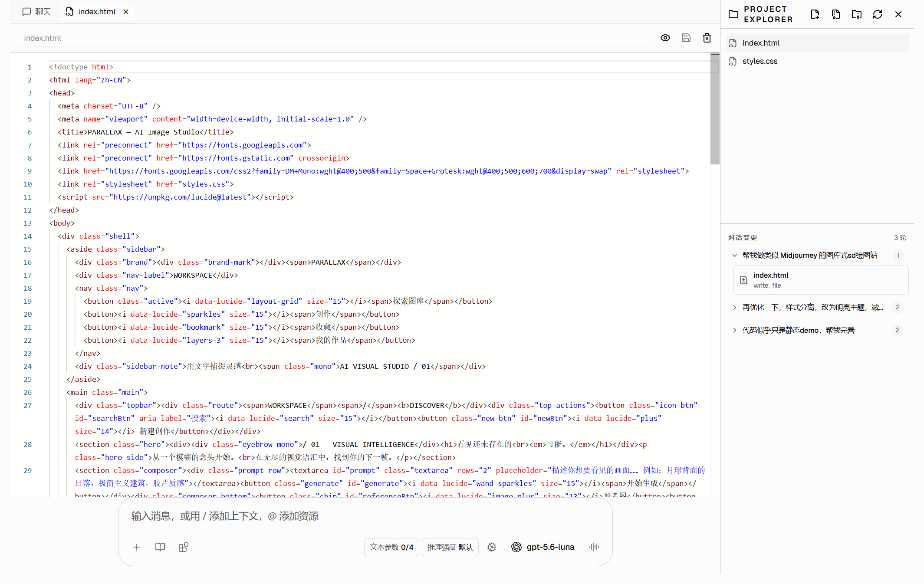Click the <!doctype html> line of code

coord(81,67)
